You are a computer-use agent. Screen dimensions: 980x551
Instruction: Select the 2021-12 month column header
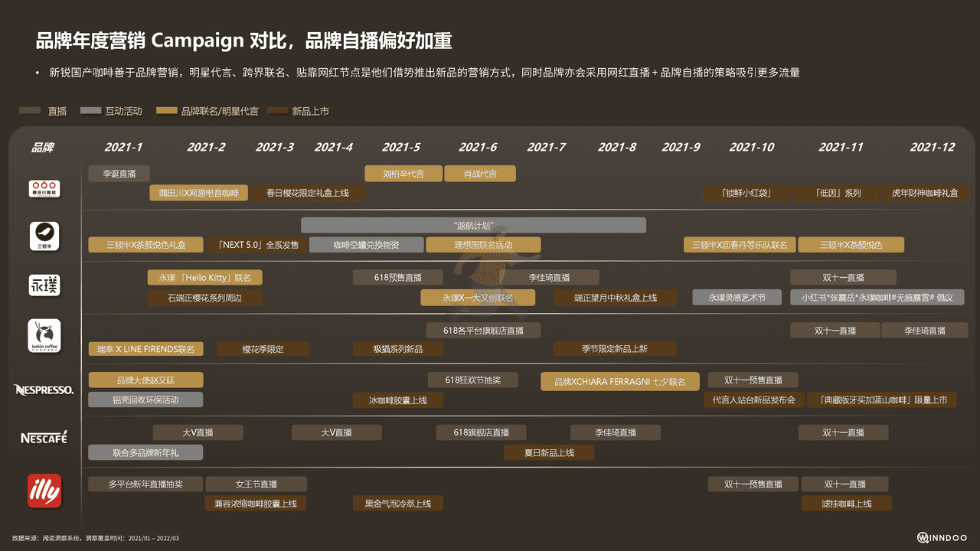pyautogui.click(x=933, y=147)
